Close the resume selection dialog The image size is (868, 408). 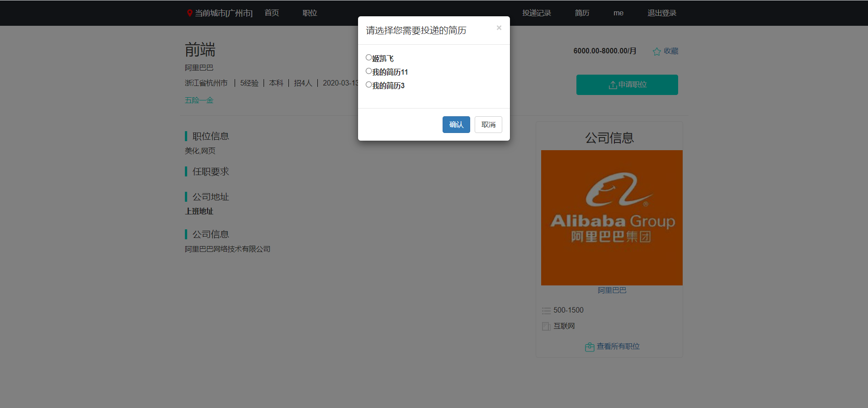pos(499,28)
